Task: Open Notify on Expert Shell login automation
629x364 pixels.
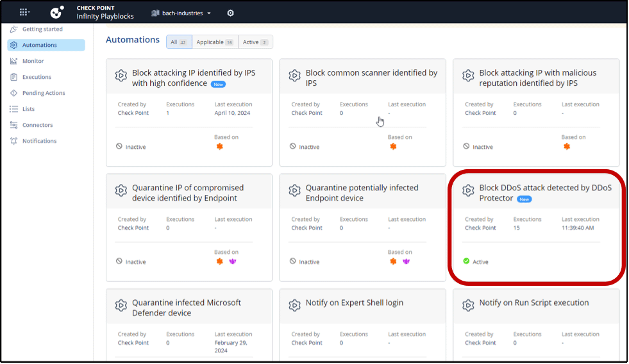Action: (354, 303)
